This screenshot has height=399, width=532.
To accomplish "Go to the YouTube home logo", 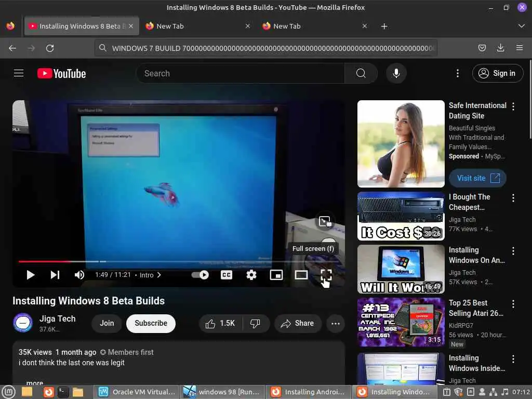I will click(61, 73).
